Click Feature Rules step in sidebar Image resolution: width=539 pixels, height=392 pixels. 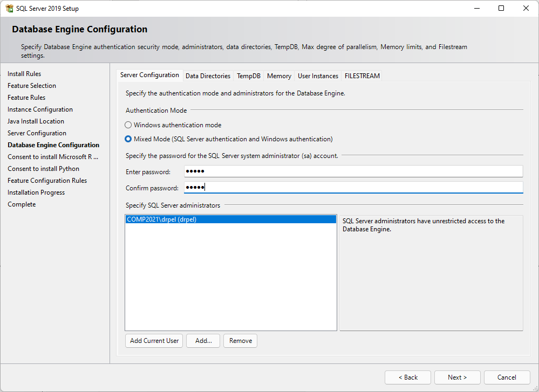(26, 98)
